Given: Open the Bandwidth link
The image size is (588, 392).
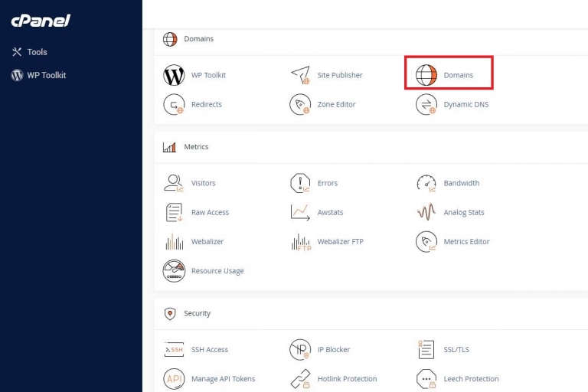Looking at the screenshot, I should click(x=461, y=183).
